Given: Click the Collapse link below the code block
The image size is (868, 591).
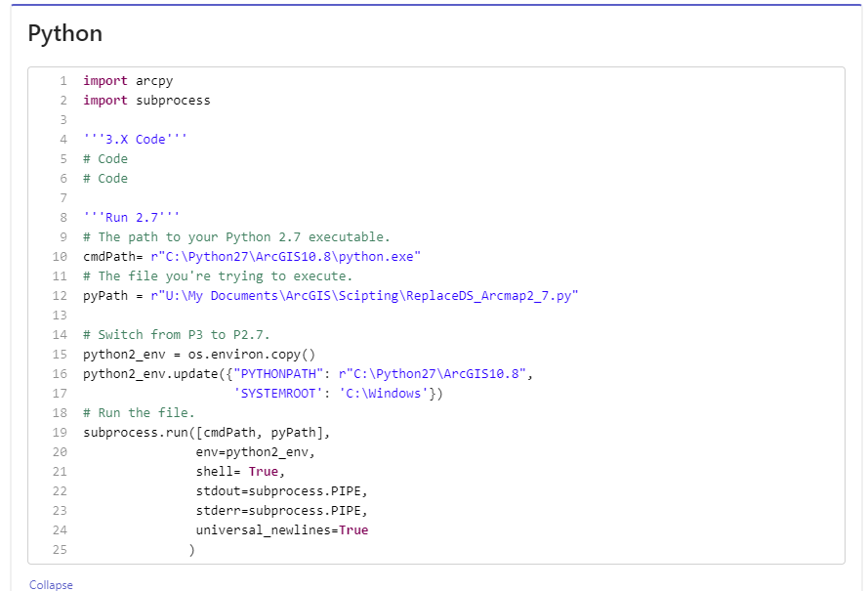Looking at the screenshot, I should point(49,584).
